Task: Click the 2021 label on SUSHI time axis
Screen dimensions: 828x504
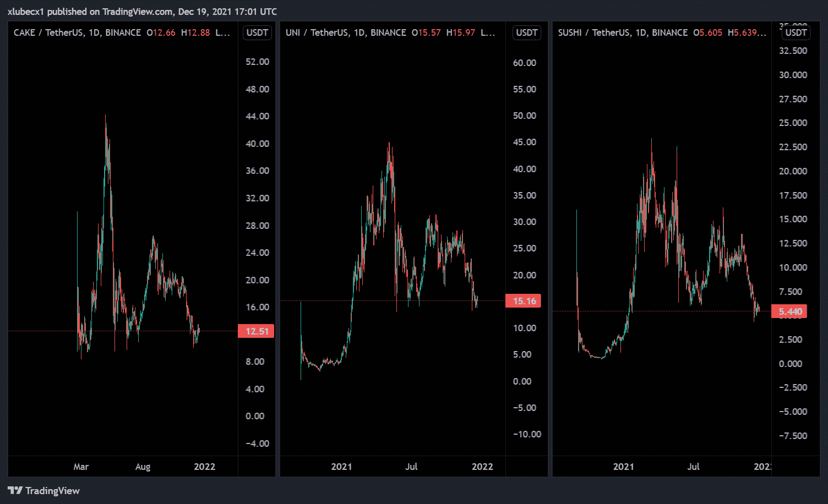Action: pos(623,467)
